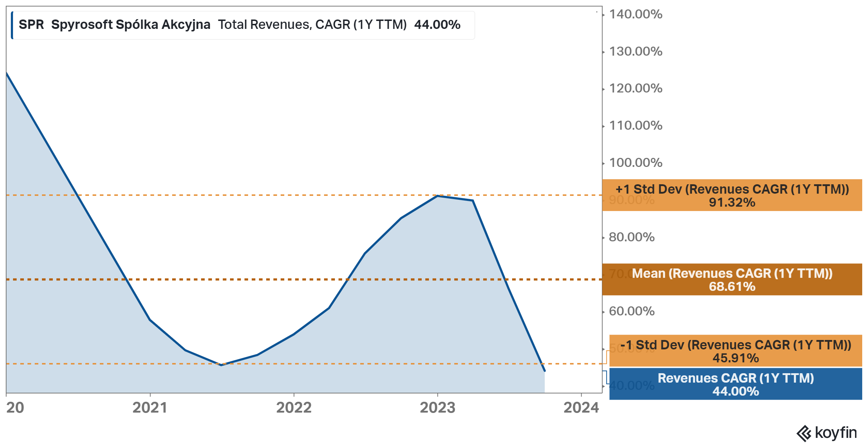Click the SPR ticker in legend

tap(31, 25)
